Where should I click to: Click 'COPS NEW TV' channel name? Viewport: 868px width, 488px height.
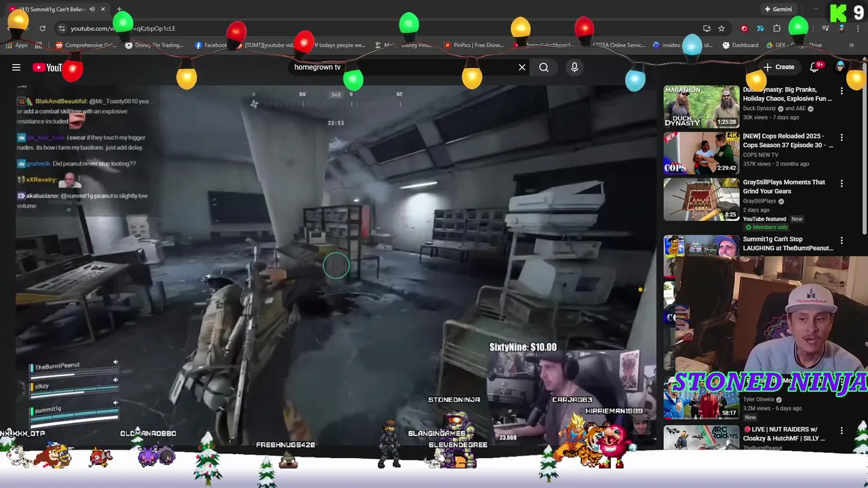click(760, 155)
